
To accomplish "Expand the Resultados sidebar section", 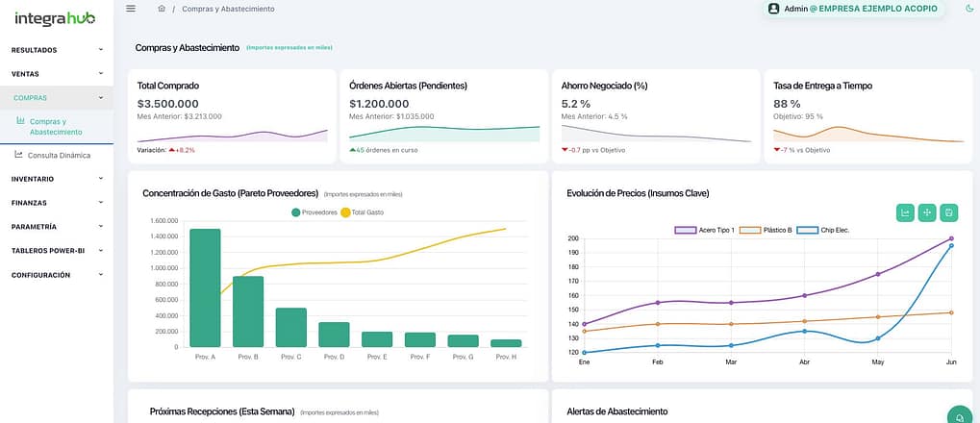I will pos(57,50).
